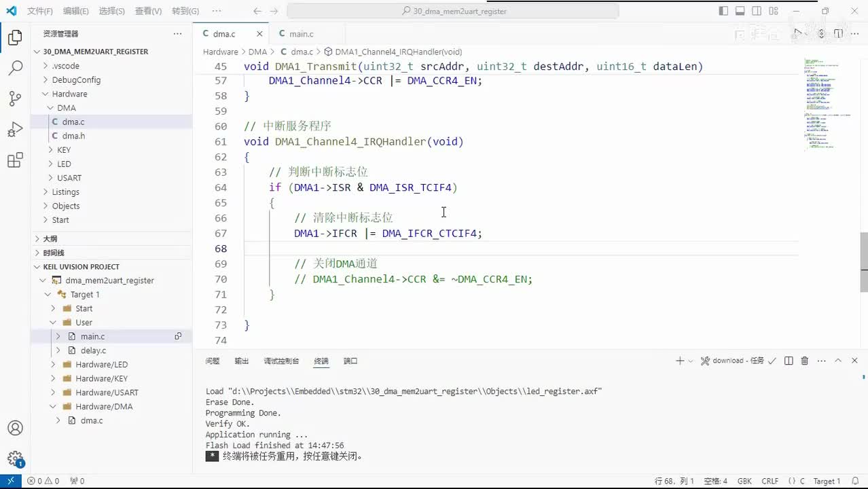The height and width of the screenshot is (489, 868).
Task: Toggle the secondary side bar layout icon
Action: [x=757, y=11]
